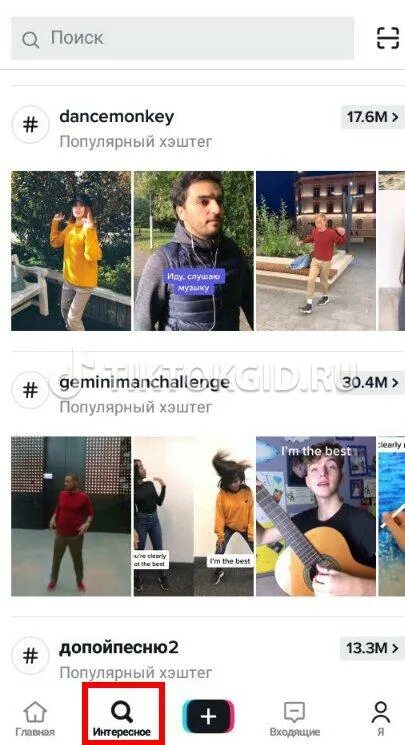The image size is (405, 745).
Task: Open the plus create video button
Action: (208, 716)
